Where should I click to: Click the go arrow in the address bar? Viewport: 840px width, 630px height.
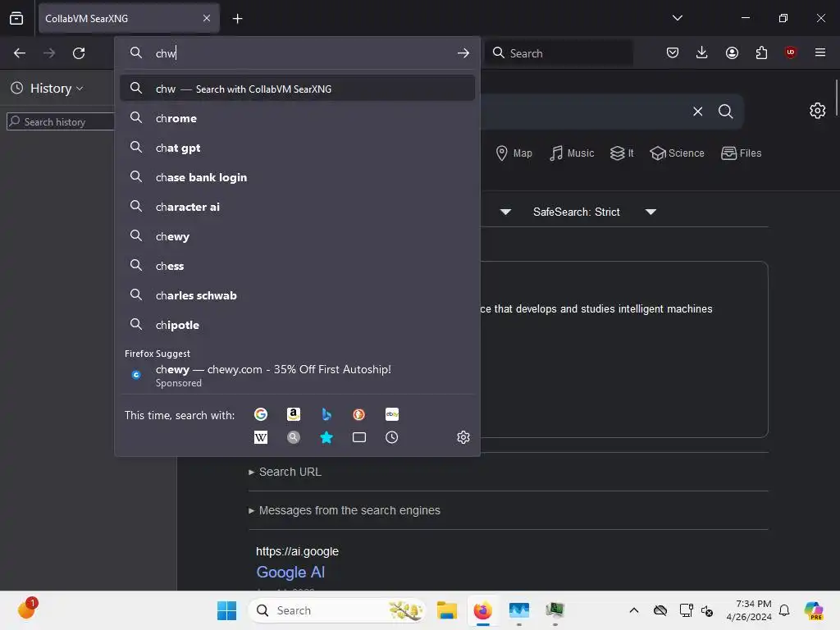click(x=463, y=53)
